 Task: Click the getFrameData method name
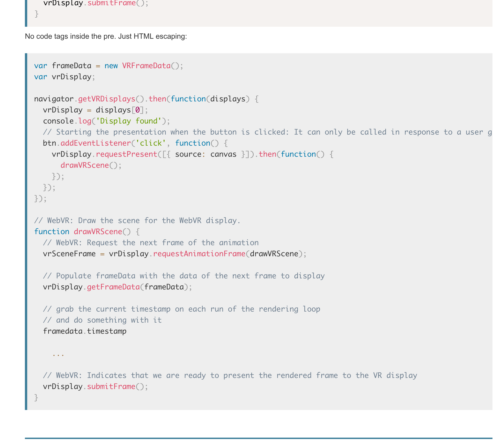113,287
